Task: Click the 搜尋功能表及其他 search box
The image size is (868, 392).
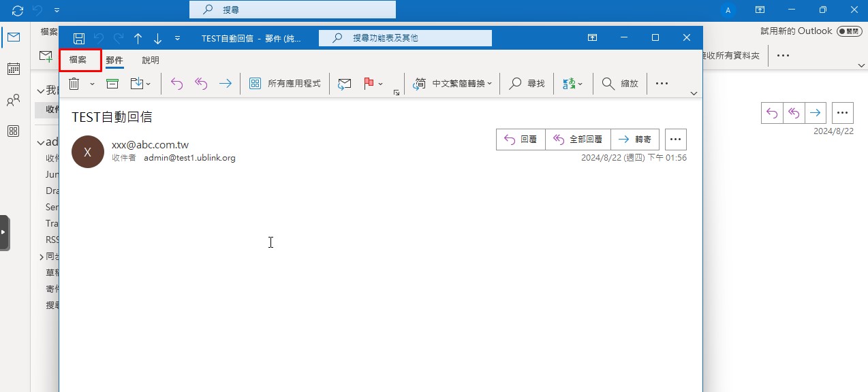Action: click(x=405, y=38)
